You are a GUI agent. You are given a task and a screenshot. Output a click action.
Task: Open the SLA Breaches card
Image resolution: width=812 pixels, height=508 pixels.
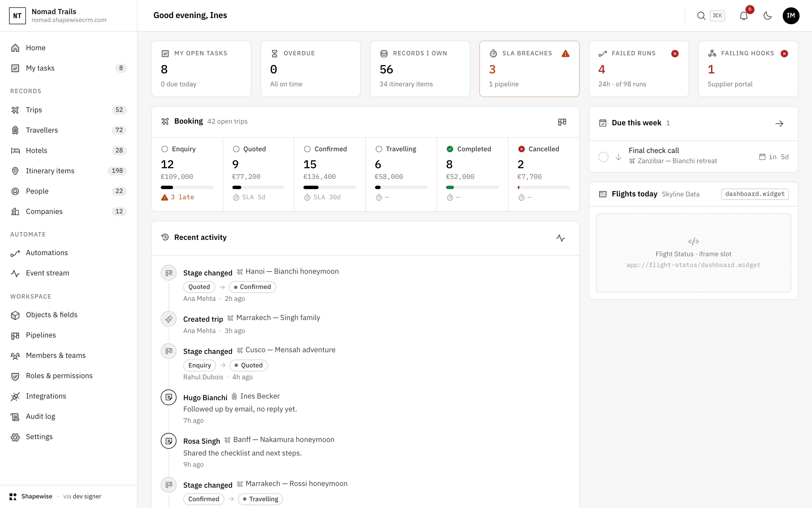tap(529, 69)
